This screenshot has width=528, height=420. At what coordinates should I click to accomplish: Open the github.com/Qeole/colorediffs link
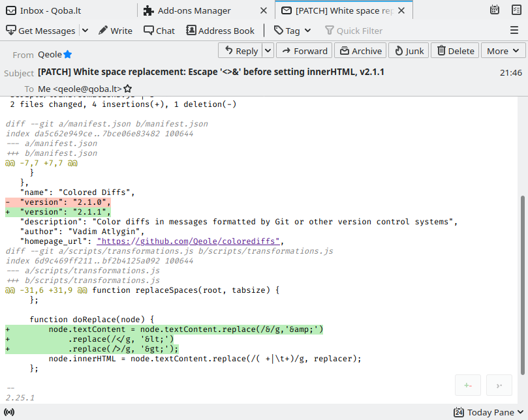(188, 241)
